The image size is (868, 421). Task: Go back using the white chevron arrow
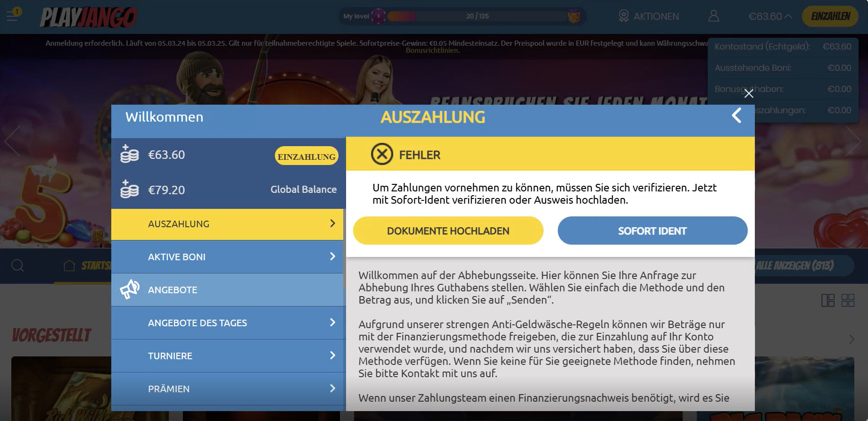point(736,116)
